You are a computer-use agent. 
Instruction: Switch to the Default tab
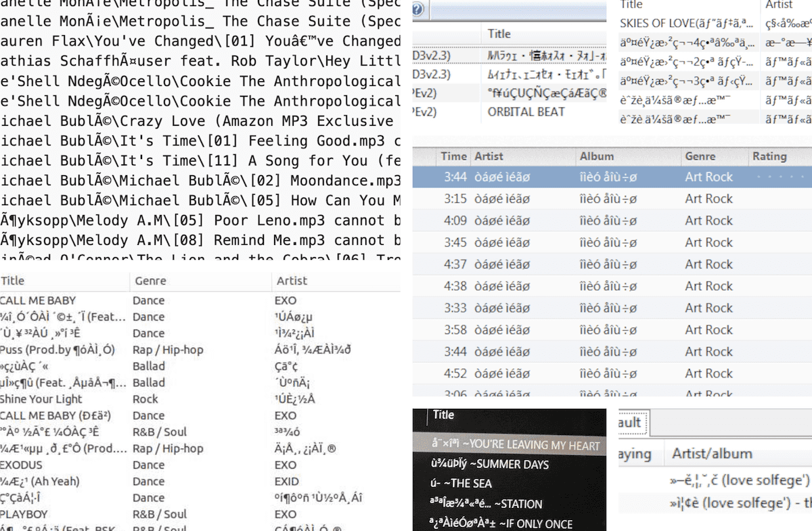tap(629, 422)
